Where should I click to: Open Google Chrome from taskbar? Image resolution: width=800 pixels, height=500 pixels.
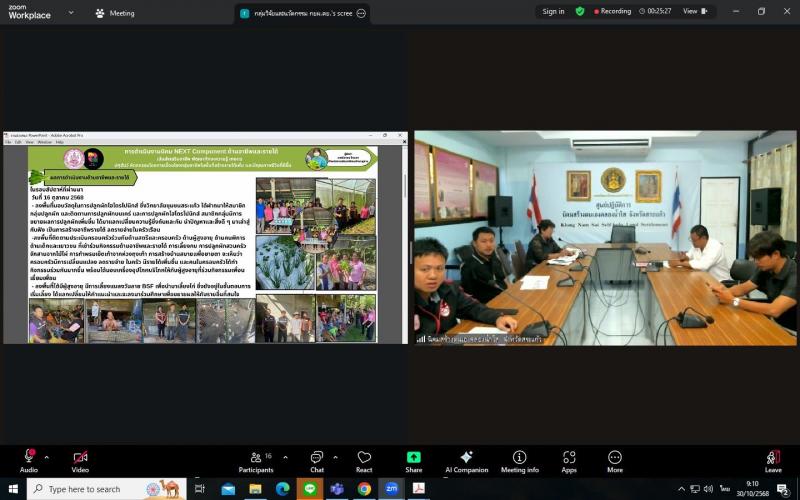pyautogui.click(x=364, y=489)
